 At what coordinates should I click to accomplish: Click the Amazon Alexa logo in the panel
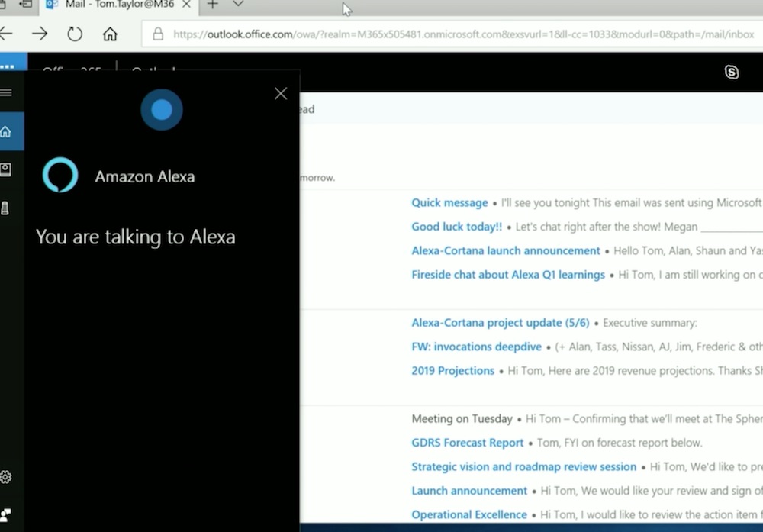pyautogui.click(x=60, y=176)
